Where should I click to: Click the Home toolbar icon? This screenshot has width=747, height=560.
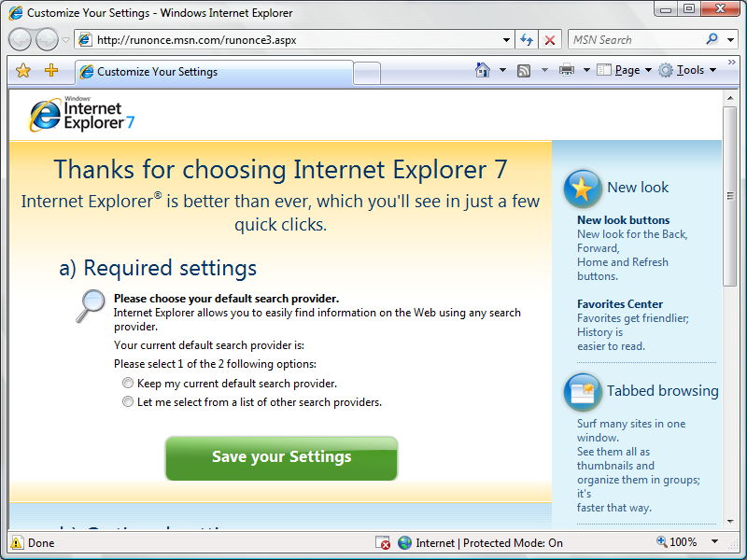click(x=483, y=70)
